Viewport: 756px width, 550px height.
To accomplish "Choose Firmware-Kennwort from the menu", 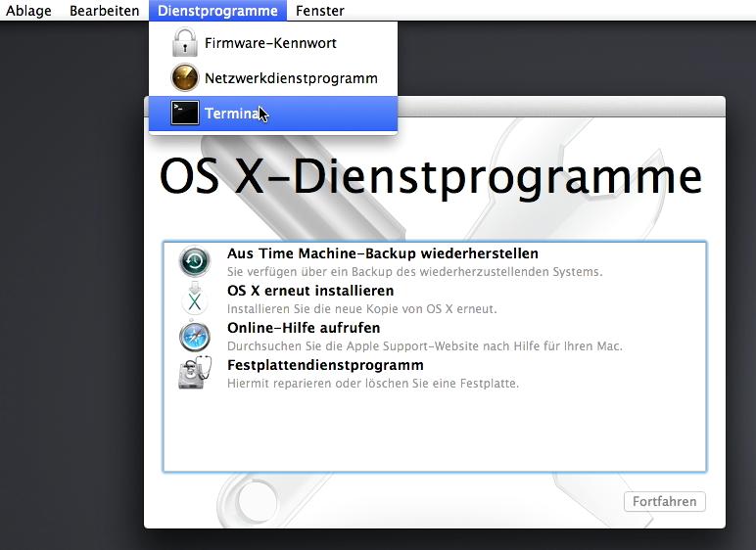I will tap(273, 43).
